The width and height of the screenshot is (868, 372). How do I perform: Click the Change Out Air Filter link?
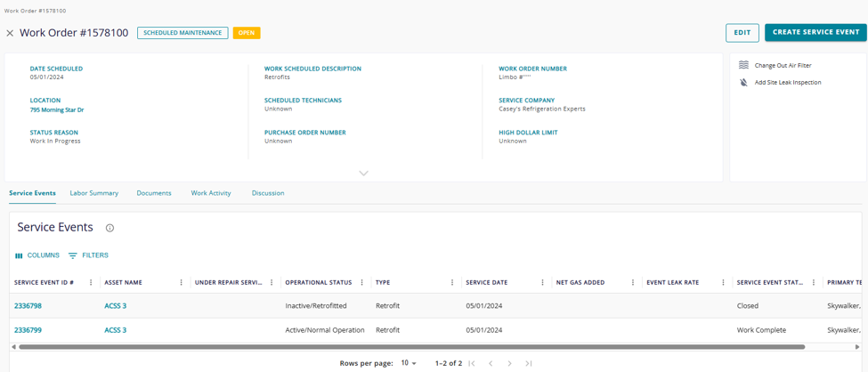click(783, 65)
